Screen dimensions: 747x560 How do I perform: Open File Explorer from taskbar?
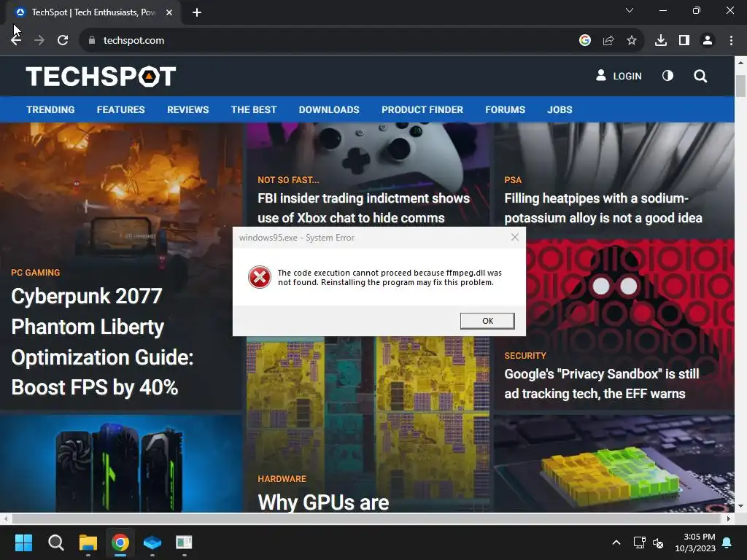(x=88, y=542)
